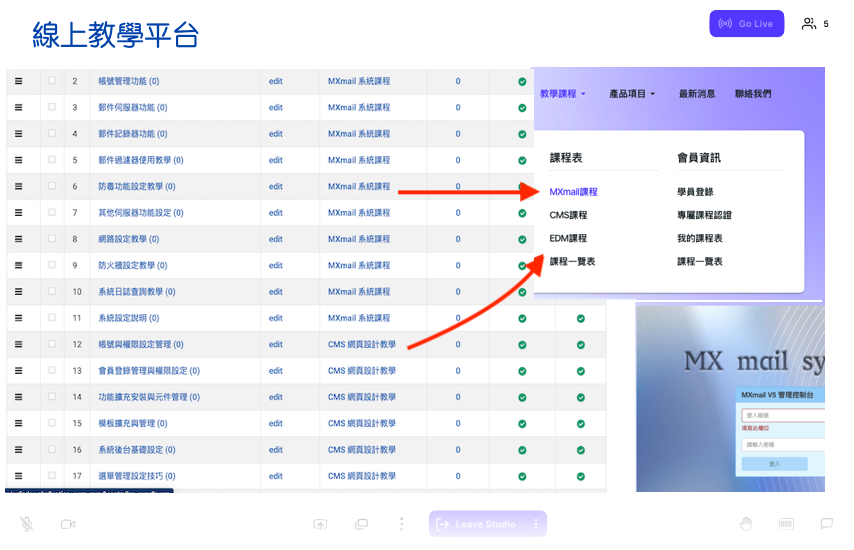The height and width of the screenshot is (550, 854).
Task: Unmute the microphone
Action: click(27, 524)
